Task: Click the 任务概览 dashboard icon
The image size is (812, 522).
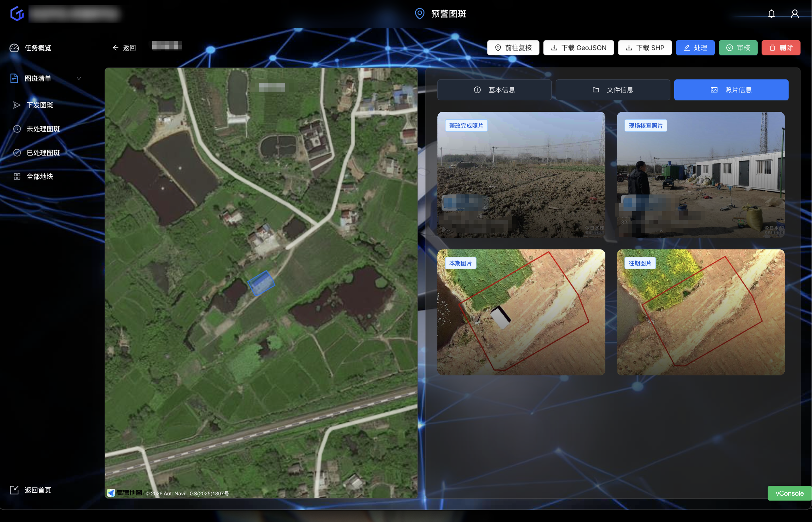Action: (x=14, y=48)
